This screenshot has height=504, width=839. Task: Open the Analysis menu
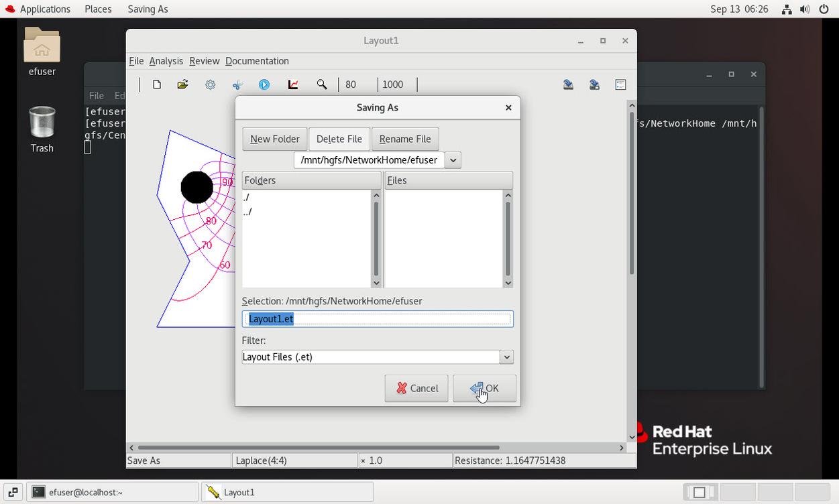click(166, 61)
